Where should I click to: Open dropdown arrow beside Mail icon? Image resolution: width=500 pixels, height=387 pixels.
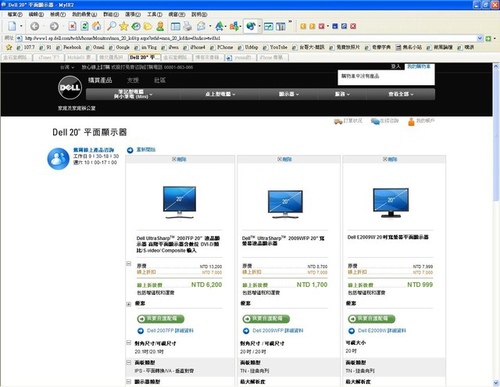pyautogui.click(x=210, y=26)
